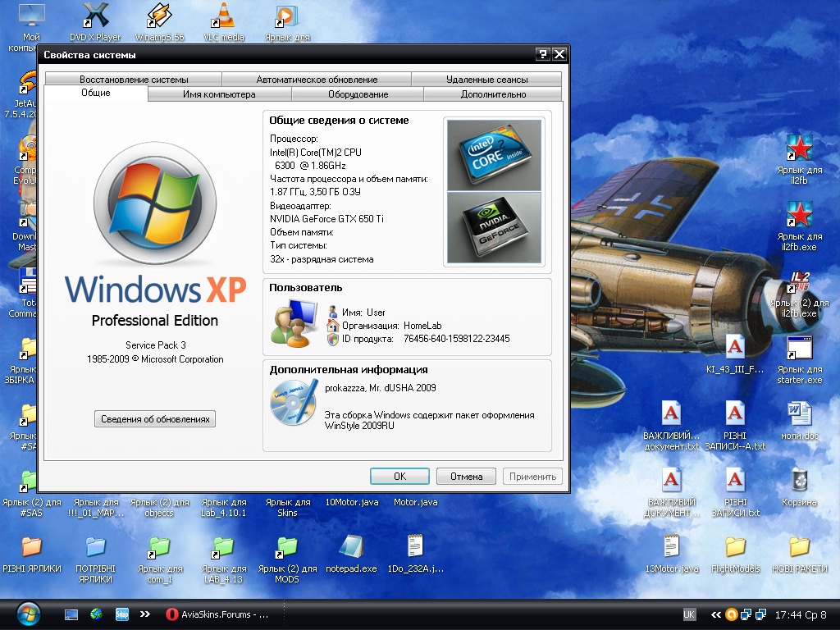Click the orange circular tray icon
The width and height of the screenshot is (840, 630).
(x=731, y=614)
